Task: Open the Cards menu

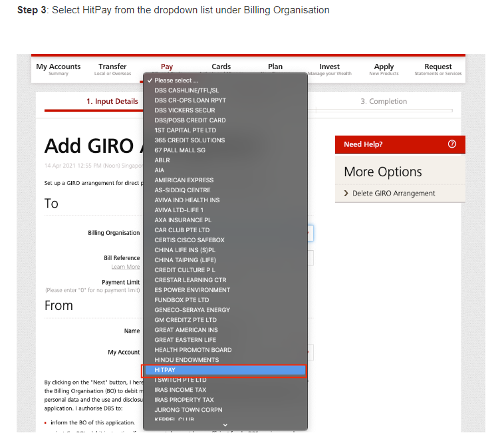Action: click(221, 67)
